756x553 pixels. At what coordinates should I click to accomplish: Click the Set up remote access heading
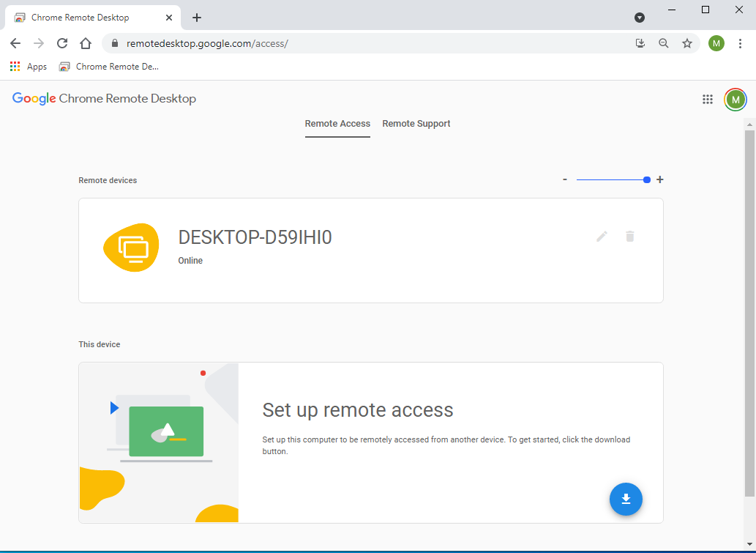[x=358, y=410]
